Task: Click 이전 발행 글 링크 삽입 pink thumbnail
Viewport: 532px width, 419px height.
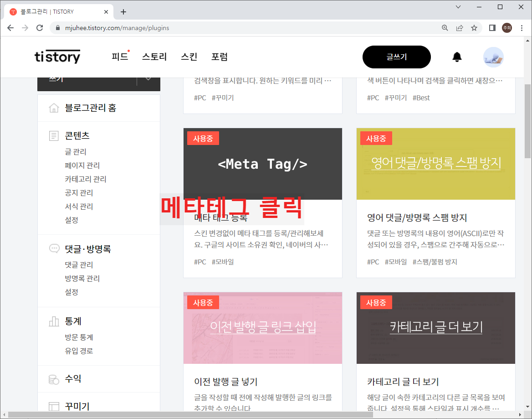Action: tap(263, 328)
